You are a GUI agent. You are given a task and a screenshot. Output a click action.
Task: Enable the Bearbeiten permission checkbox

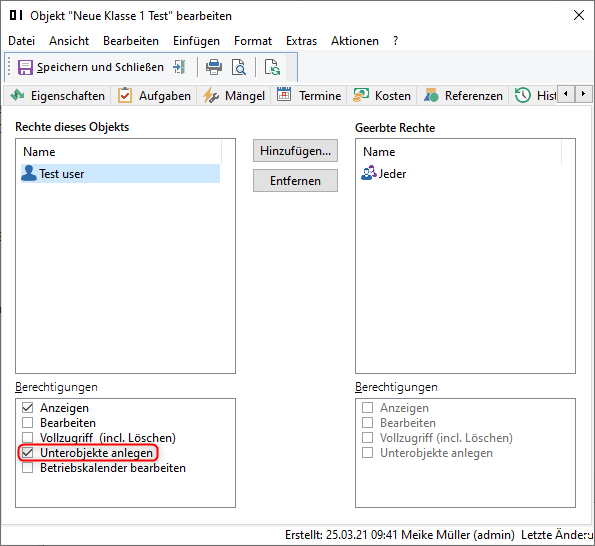[27, 422]
